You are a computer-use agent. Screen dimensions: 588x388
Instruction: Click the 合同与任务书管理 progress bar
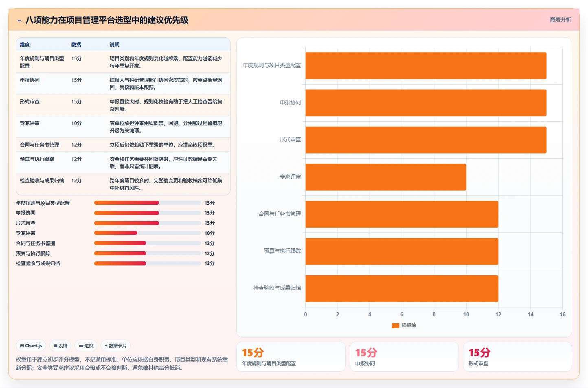(147, 243)
